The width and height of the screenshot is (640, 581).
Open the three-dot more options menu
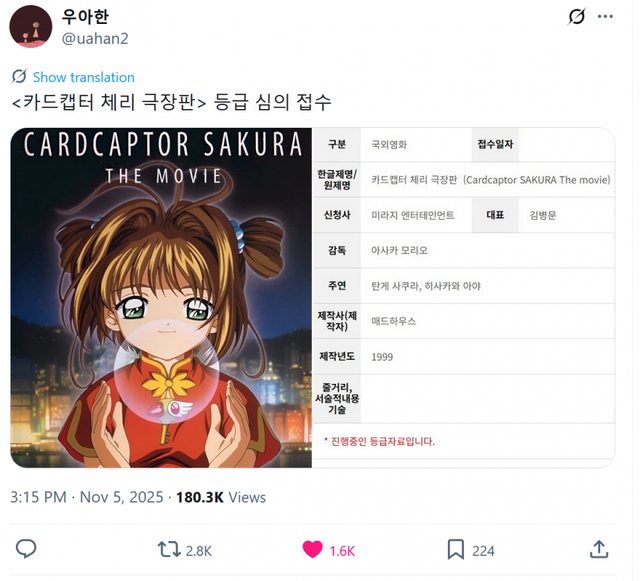(605, 16)
